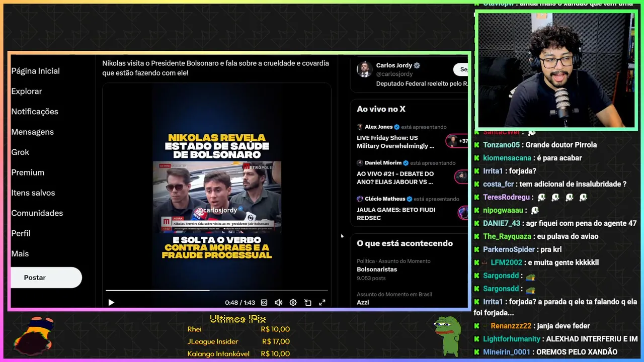Open Alex Jones LIVE Friday Show broadcast
The image size is (644, 362).
tap(395, 142)
